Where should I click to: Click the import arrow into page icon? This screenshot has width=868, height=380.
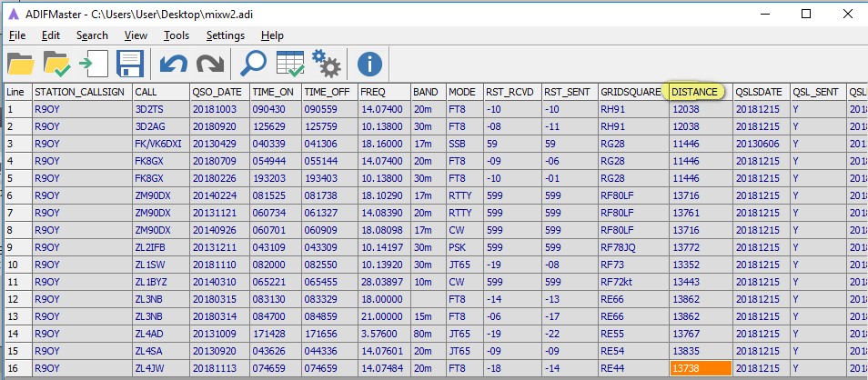click(92, 64)
